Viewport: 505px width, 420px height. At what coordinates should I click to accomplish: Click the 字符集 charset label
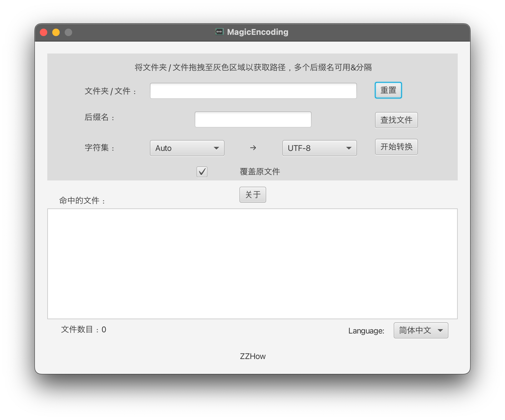[100, 147]
